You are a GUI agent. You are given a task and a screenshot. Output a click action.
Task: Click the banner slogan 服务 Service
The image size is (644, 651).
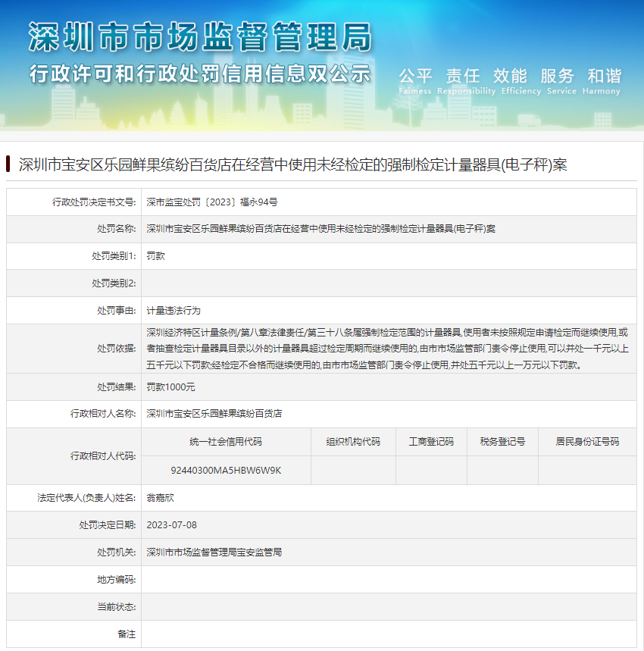tap(561, 81)
